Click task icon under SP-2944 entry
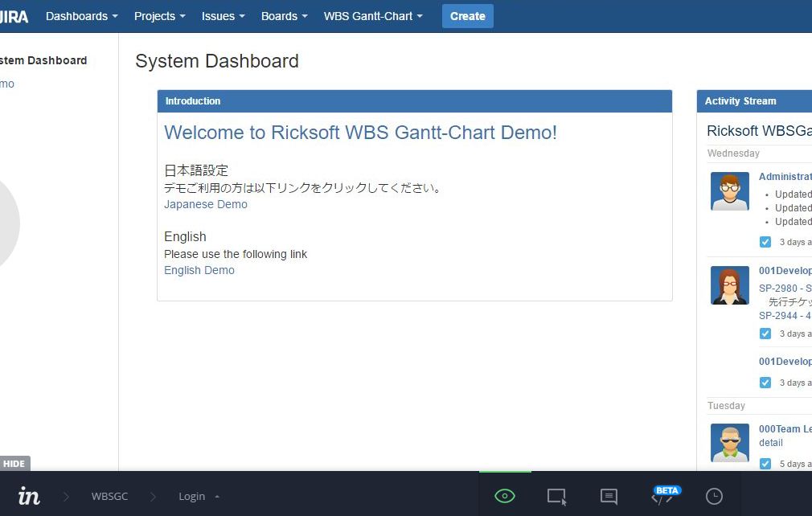Viewport: 812px width, 516px height. (x=765, y=334)
